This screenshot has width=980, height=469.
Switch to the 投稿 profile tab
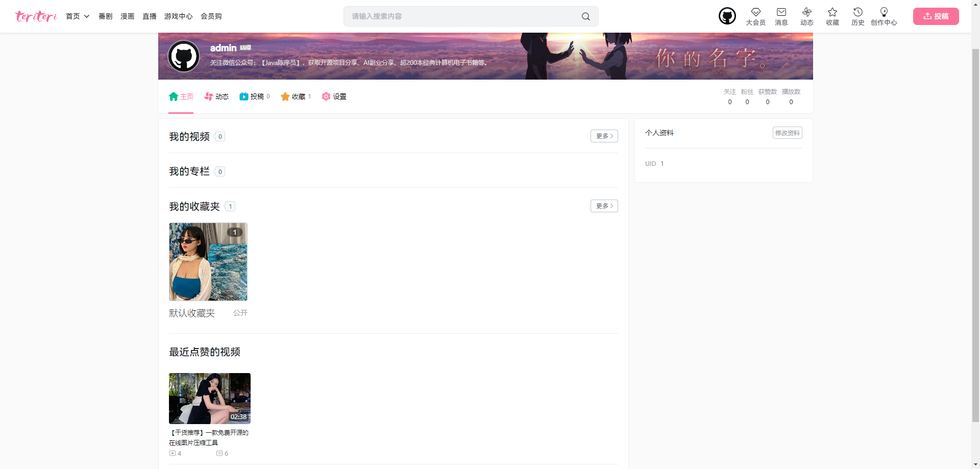(x=254, y=96)
